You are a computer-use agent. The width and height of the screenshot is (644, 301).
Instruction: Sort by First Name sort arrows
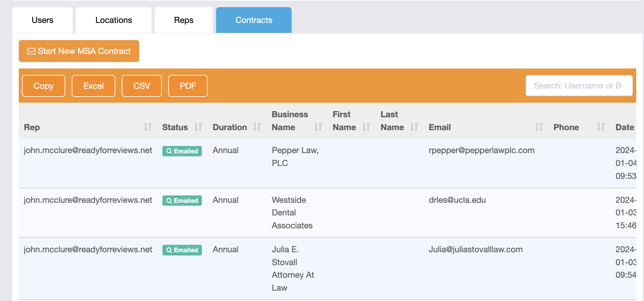[x=366, y=127]
